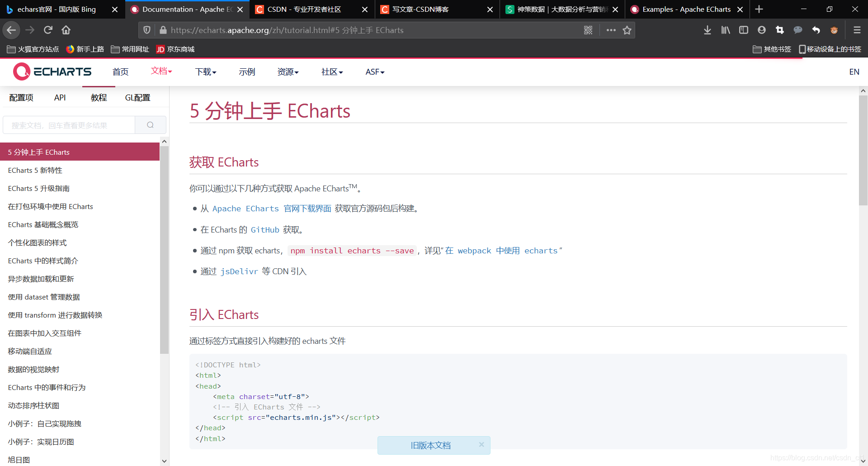Focus the 搜索文档 search field
868x466 pixels.
tap(69, 125)
